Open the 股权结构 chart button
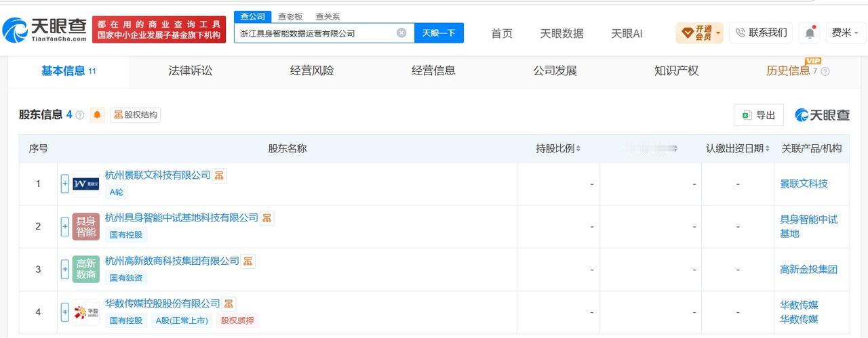Viewport: 868px width, 338px height. coord(136,115)
